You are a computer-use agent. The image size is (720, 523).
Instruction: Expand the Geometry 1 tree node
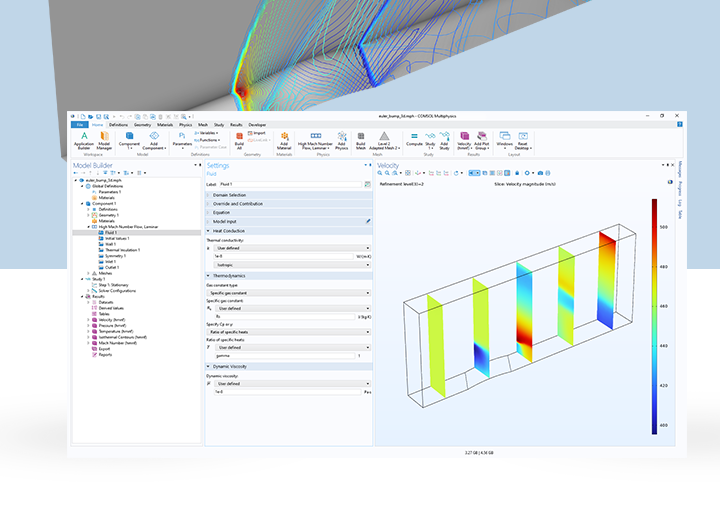coord(88,215)
